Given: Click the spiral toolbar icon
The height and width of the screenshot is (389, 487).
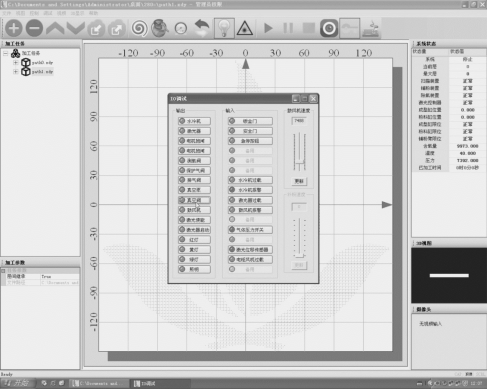Looking at the screenshot, I should tap(139, 28).
